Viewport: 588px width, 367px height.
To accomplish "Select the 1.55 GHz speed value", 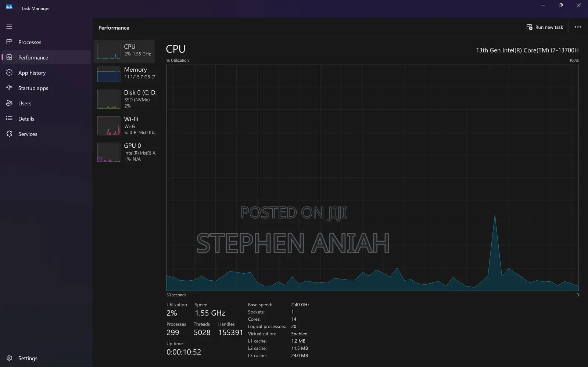I will (x=210, y=313).
